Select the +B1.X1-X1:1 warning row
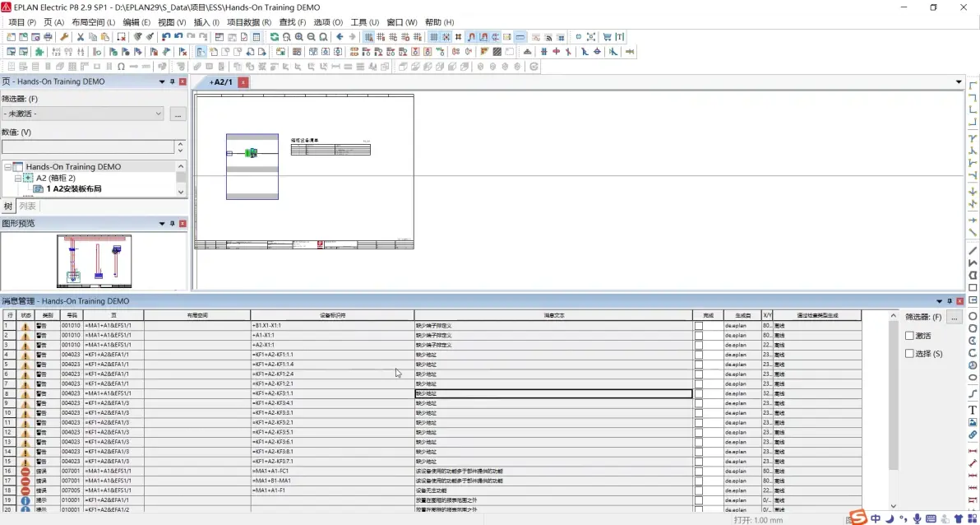 [x=432, y=325]
